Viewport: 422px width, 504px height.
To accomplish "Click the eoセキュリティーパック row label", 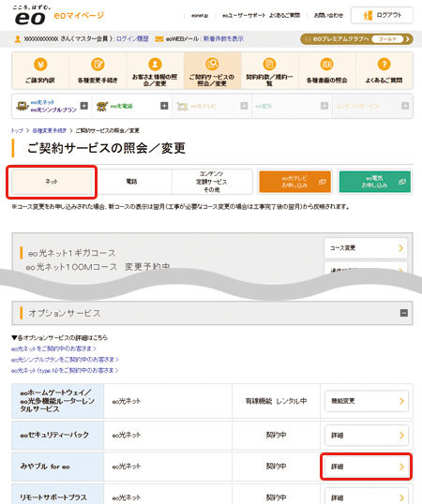I will (x=58, y=436).
